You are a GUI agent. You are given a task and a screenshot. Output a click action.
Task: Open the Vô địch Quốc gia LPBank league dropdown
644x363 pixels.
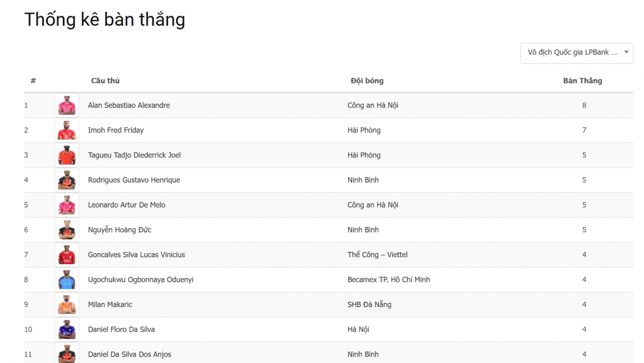tap(576, 53)
